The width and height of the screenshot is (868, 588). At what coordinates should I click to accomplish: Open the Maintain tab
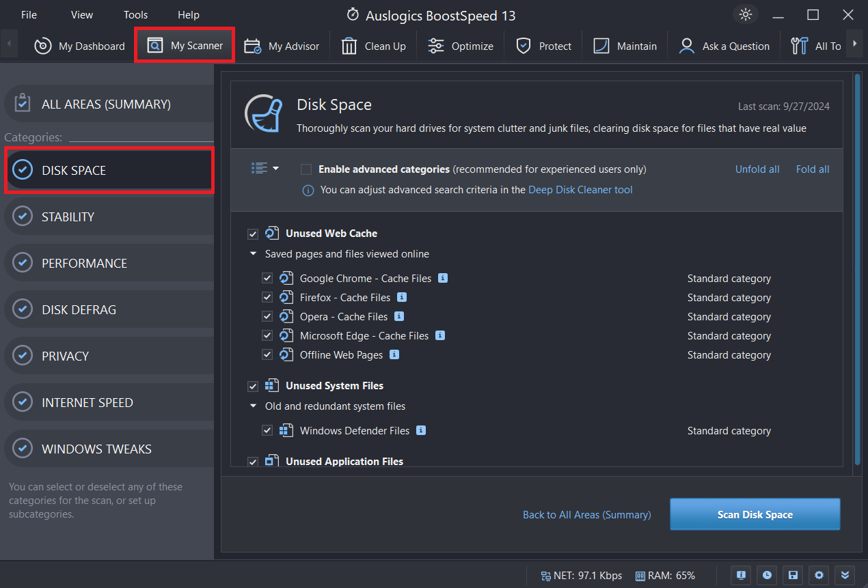pos(624,46)
